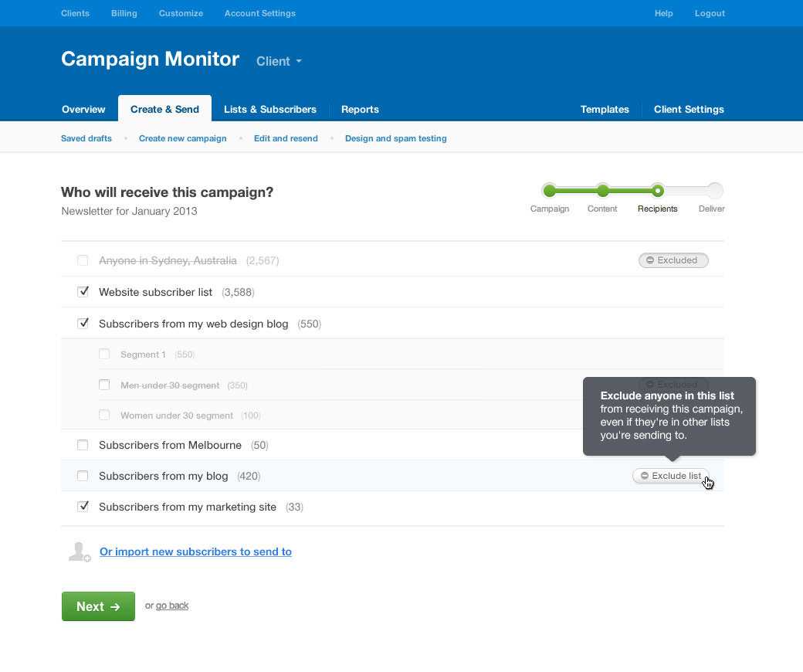
Task: Tick the Men under 30 segment checkbox
Action: (x=104, y=385)
